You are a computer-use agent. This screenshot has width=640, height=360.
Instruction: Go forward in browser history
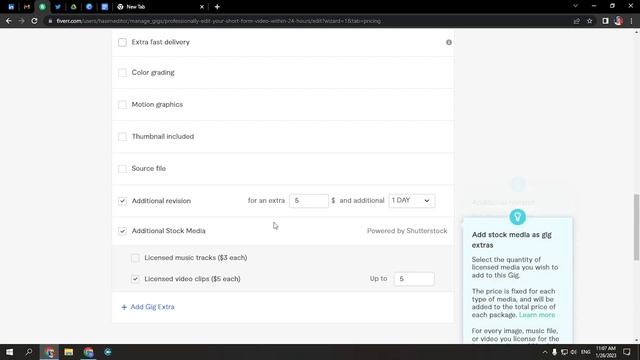tap(21, 21)
